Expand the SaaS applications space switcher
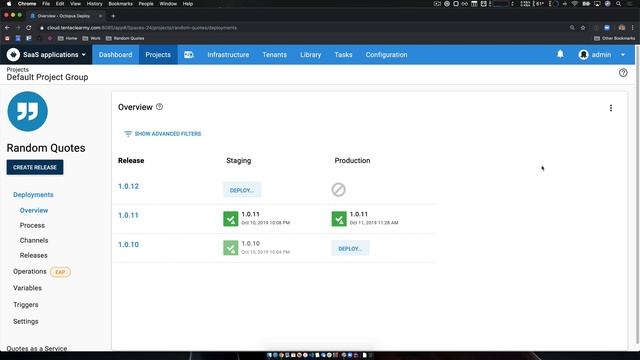Image resolution: width=640 pixels, height=360 pixels. (54, 55)
